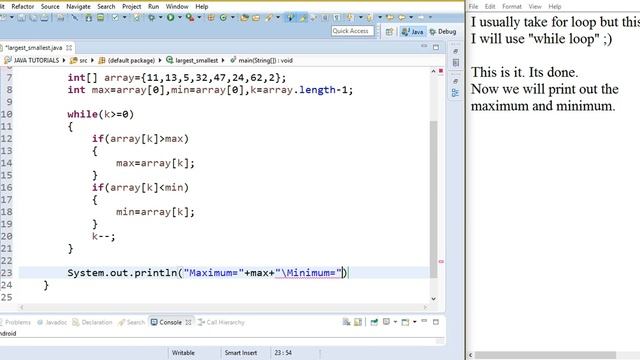Open the Window menu in Eclipse
The height and width of the screenshot is (360, 640).
[177, 7]
